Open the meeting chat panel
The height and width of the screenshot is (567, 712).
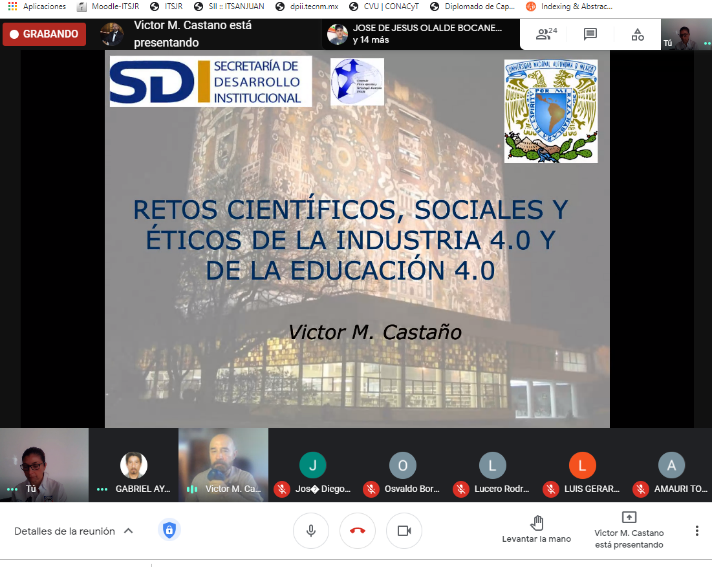590,34
